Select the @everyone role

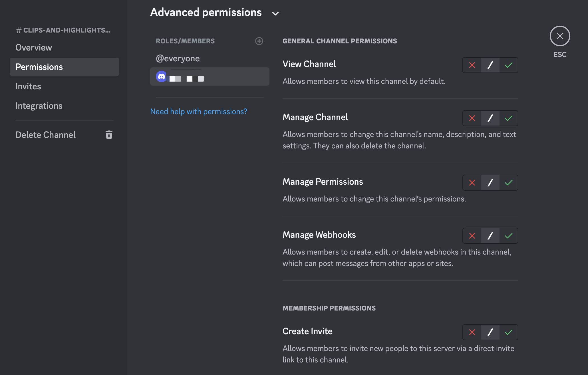178,59
